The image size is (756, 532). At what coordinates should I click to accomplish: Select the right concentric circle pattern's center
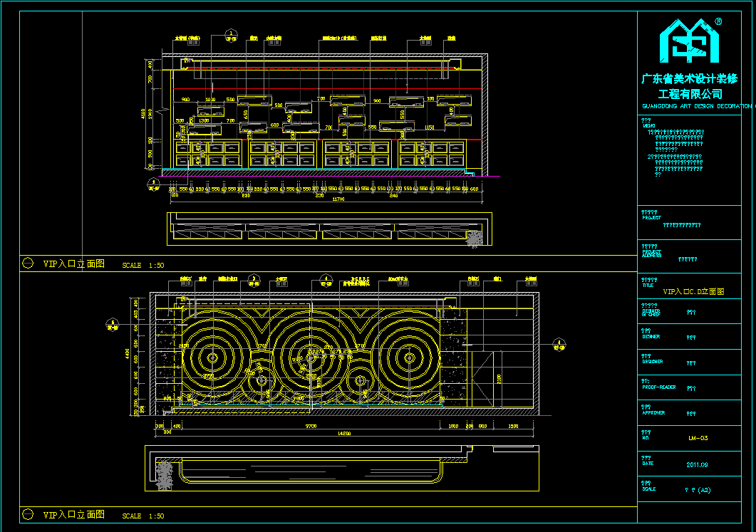tap(409, 358)
